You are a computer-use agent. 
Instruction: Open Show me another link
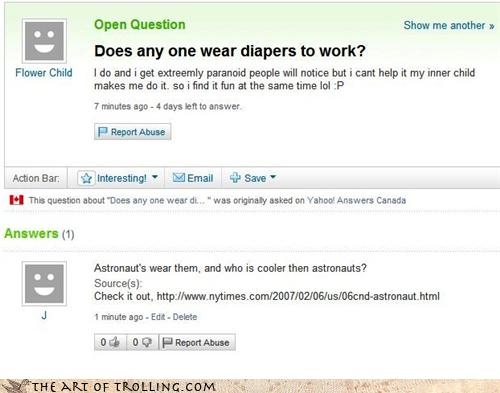[x=449, y=25]
